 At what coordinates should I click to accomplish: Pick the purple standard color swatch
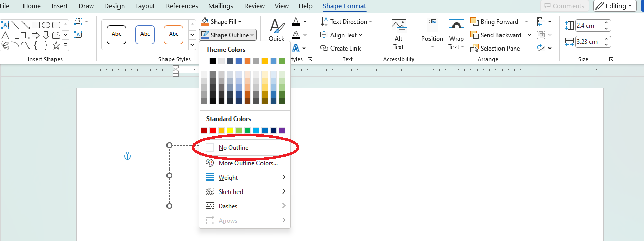[x=282, y=131]
